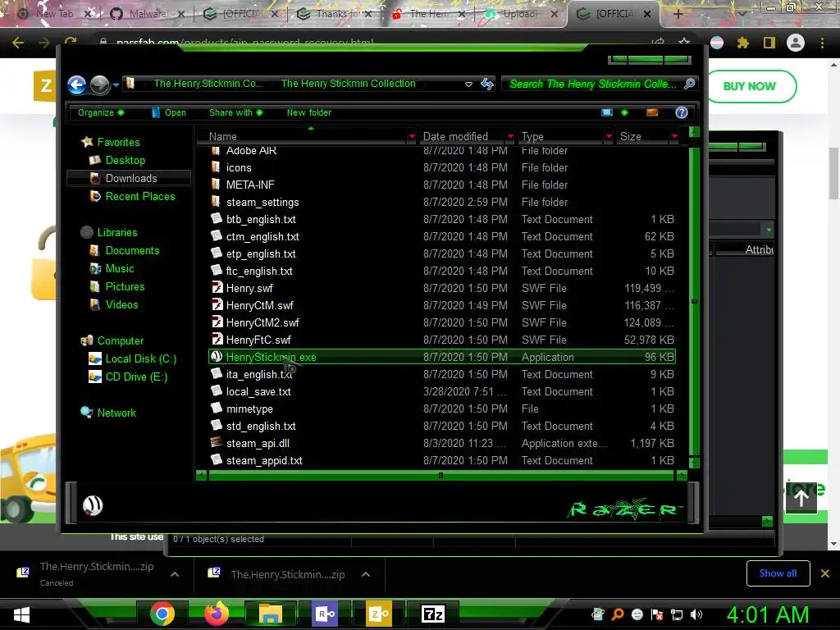Screen dimensions: 840x630
Task: Click the Windows Start button
Action: click(x=21, y=614)
